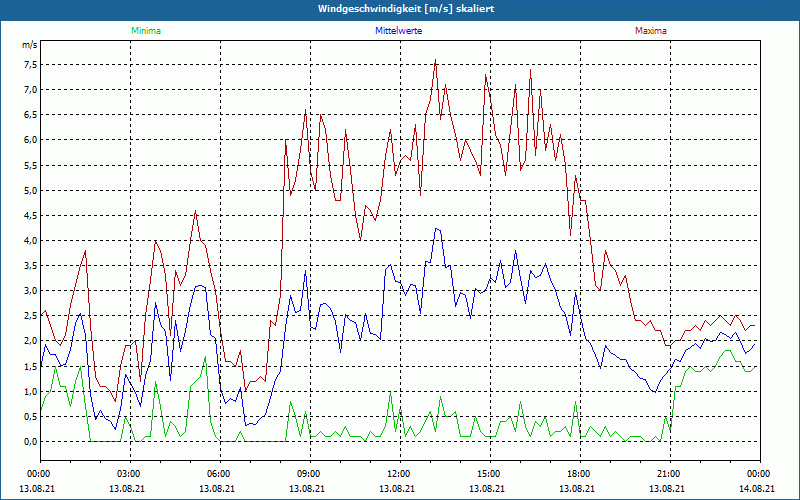Viewport: 800px width, 500px height.
Task: Select the 03:00 time axis label
Action: click(x=129, y=474)
